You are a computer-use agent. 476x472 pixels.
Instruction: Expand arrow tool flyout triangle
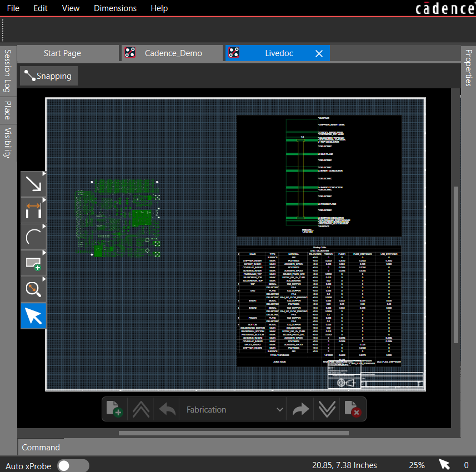click(x=44, y=174)
